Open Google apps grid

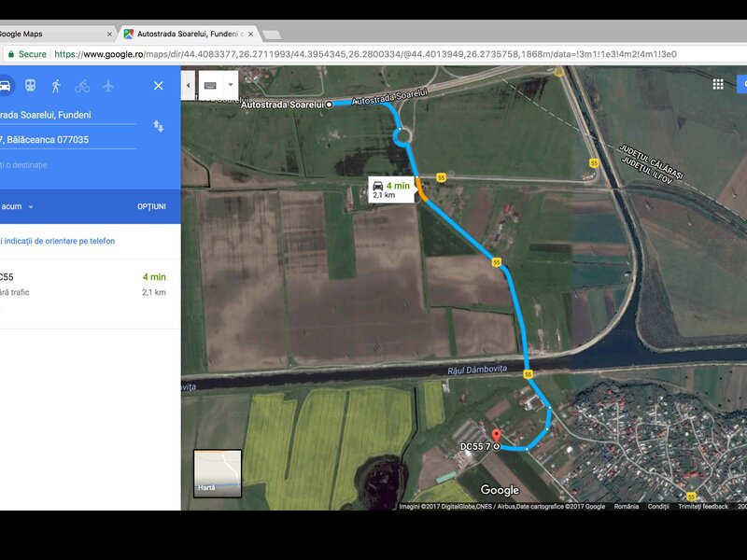[x=717, y=84]
